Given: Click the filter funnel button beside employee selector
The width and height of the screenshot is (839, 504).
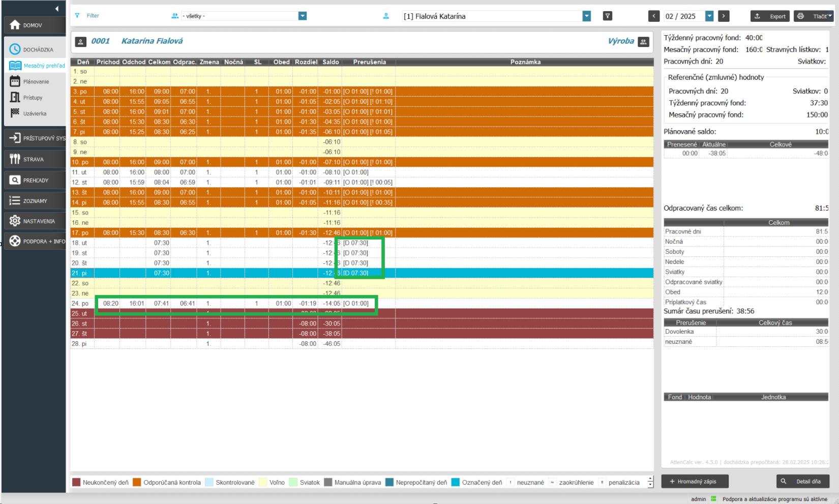Looking at the screenshot, I should (x=607, y=16).
